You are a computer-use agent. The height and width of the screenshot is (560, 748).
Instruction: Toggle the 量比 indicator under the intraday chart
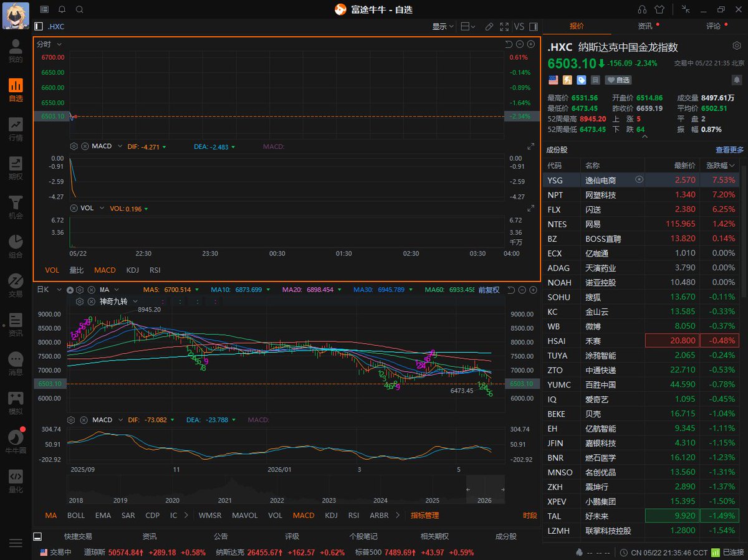(76, 270)
